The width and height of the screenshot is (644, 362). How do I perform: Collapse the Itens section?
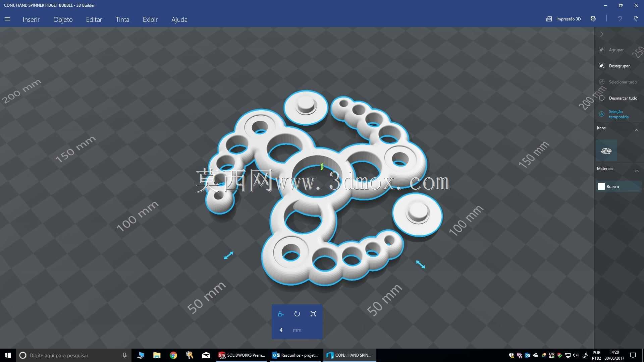[636, 130]
